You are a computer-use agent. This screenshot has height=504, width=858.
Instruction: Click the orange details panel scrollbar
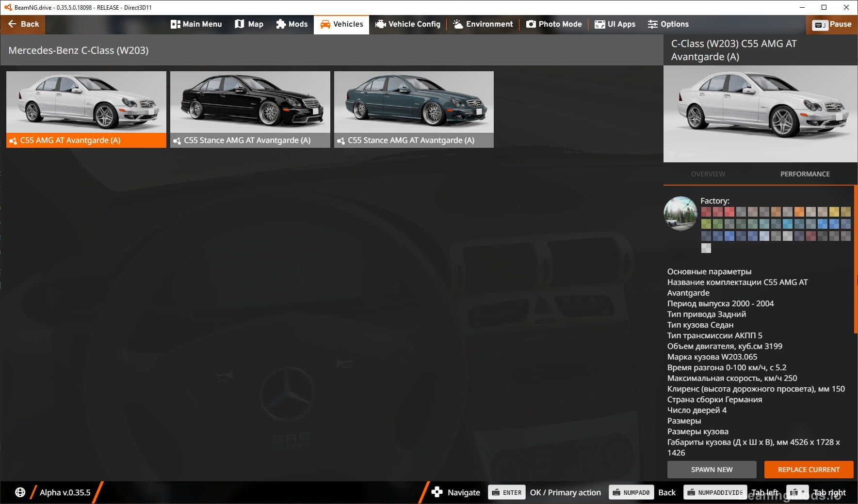[x=856, y=259]
